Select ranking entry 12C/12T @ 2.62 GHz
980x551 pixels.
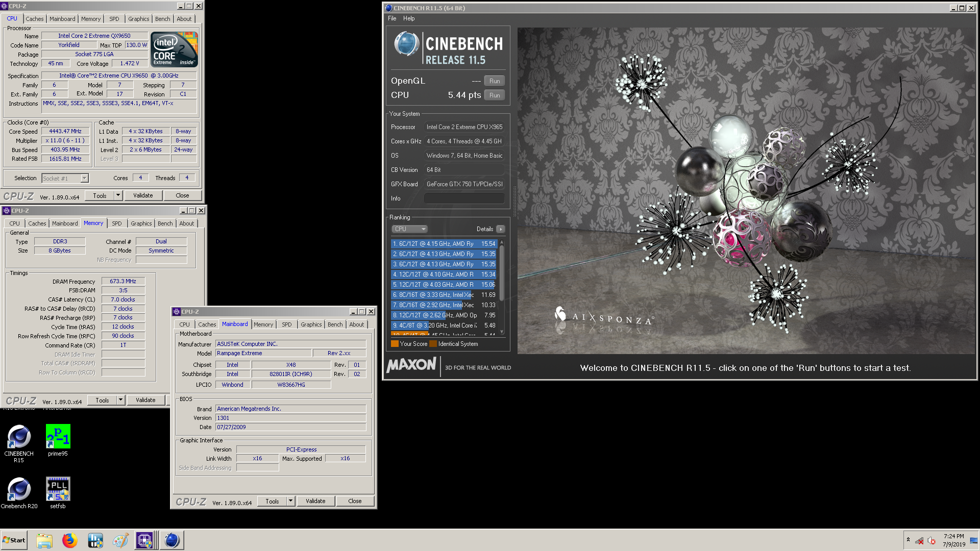(444, 315)
